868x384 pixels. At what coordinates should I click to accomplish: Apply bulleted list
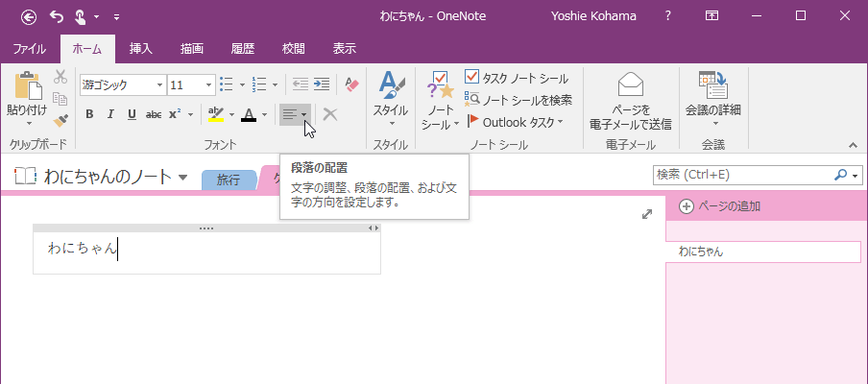(x=226, y=84)
